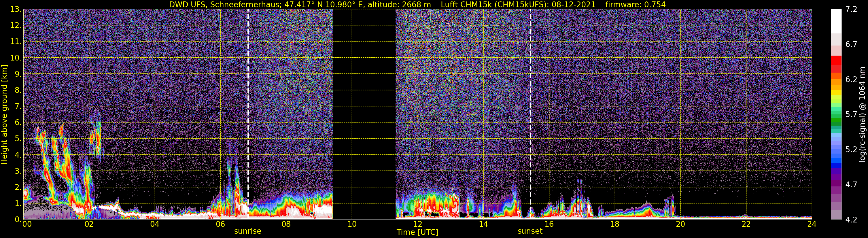The width and height of the screenshot is (868, 238).
Task: Click the time-axis tick label '20'
Action: click(680, 224)
